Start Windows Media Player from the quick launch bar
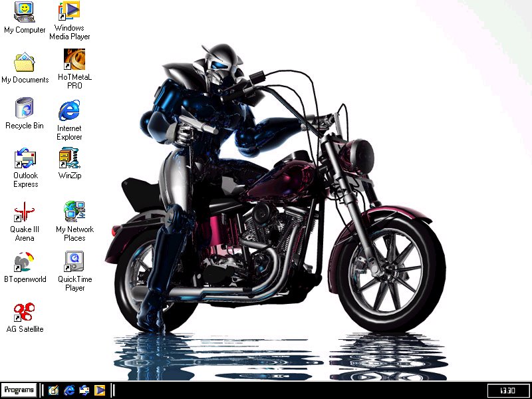This screenshot has height=399, width=532. click(100, 390)
